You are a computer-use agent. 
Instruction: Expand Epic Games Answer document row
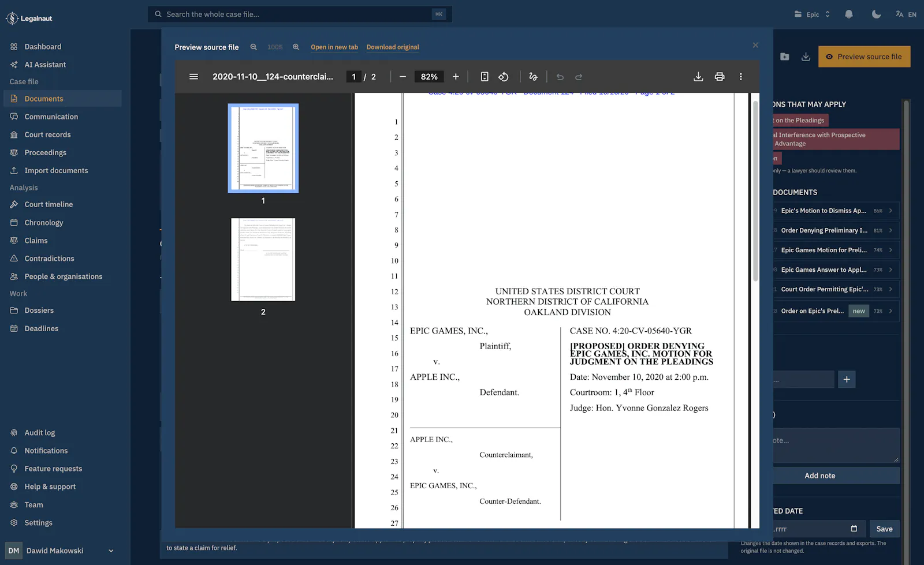(x=835, y=270)
